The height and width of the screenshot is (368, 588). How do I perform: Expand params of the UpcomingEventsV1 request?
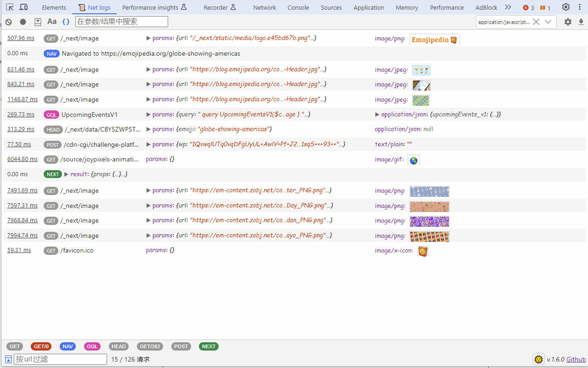(x=148, y=115)
